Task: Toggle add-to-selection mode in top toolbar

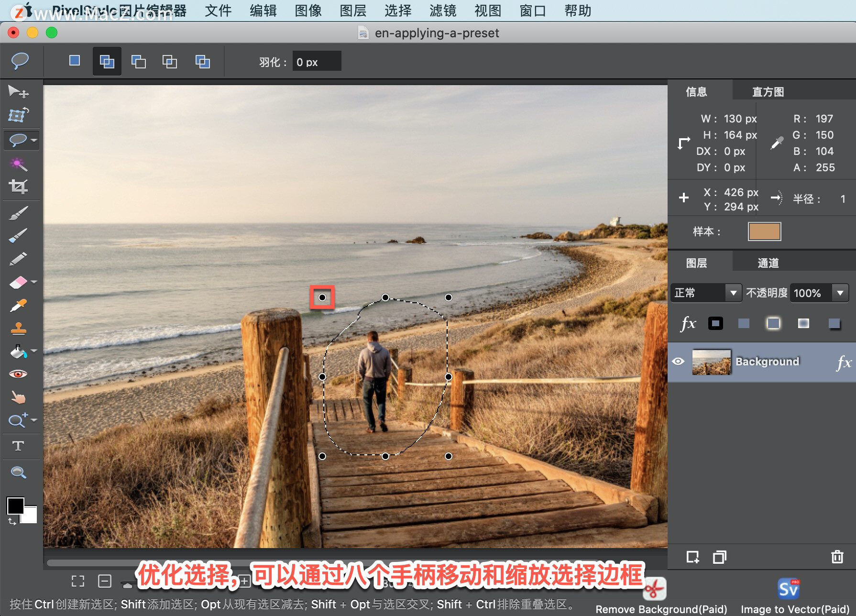Action: [x=107, y=61]
